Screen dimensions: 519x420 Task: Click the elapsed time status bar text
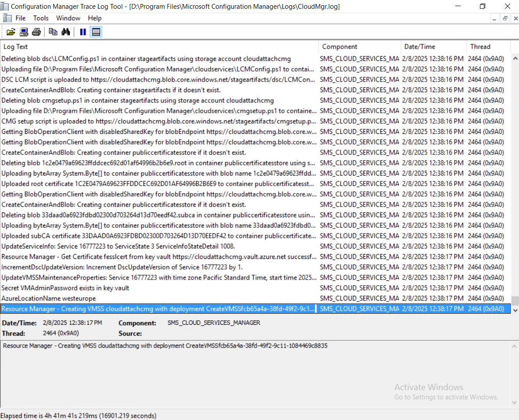click(79, 415)
